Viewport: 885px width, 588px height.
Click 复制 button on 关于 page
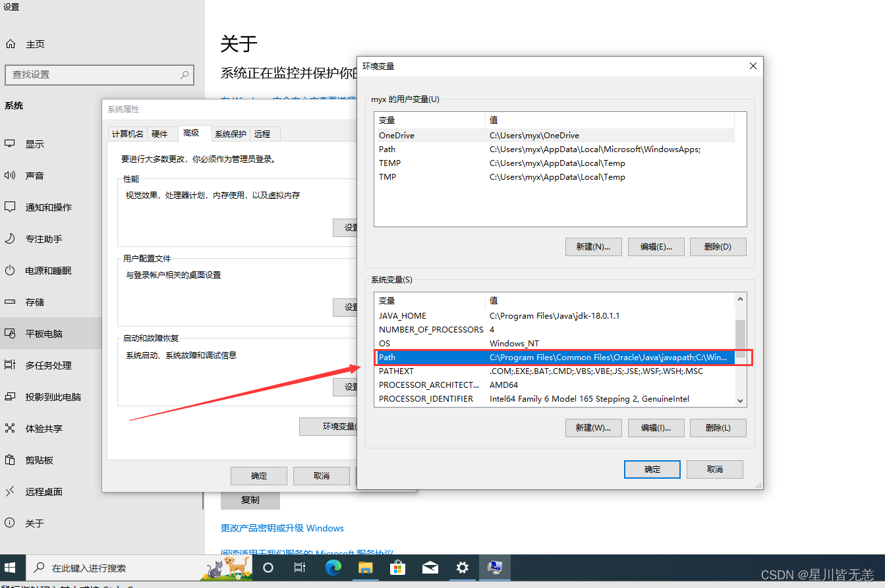[x=250, y=500]
